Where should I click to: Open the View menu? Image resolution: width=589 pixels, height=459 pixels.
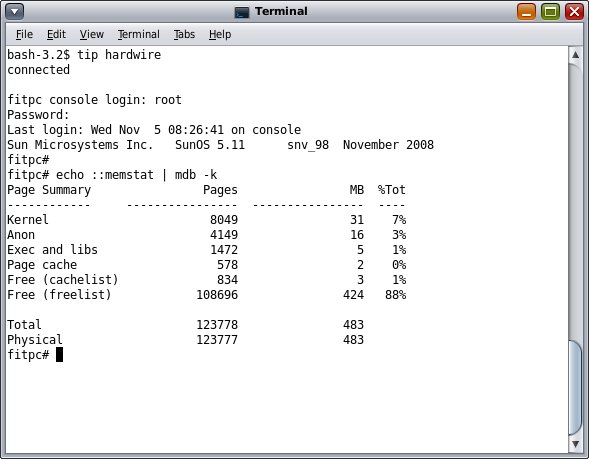pyautogui.click(x=92, y=35)
